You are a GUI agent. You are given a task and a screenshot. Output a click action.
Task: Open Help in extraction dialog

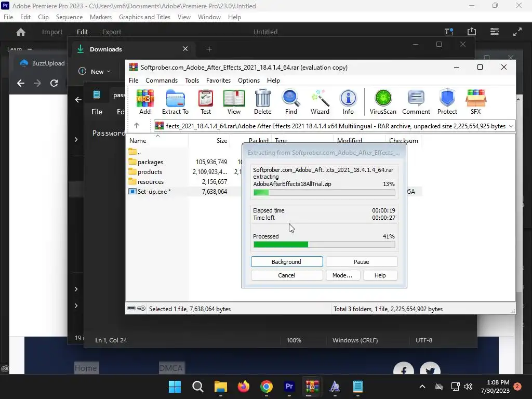coord(380,275)
